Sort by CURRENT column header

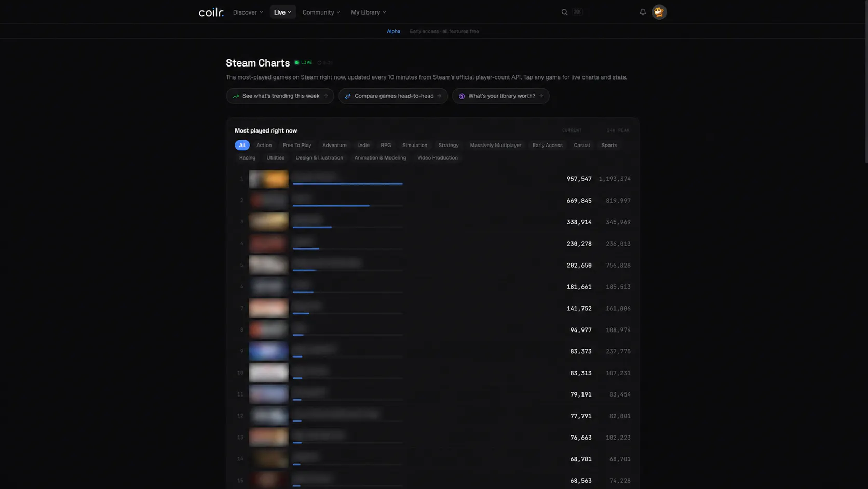tap(572, 130)
